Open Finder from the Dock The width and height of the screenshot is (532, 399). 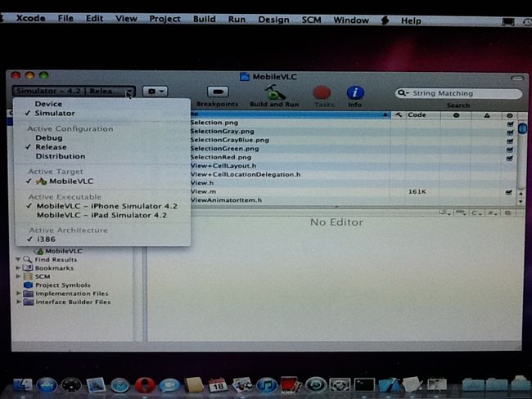(22, 385)
